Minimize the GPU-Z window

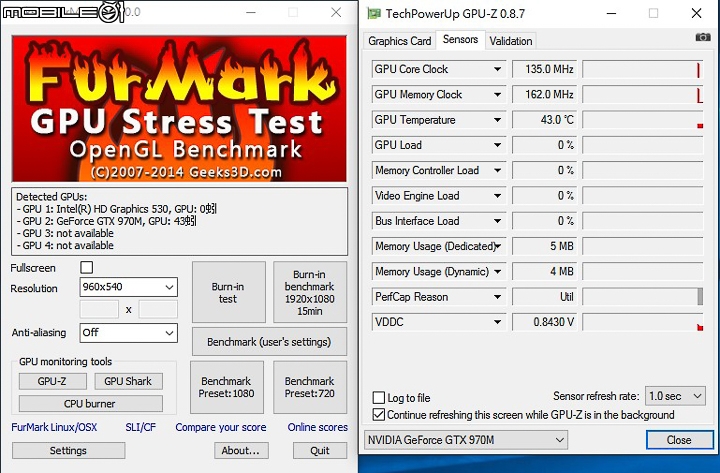click(x=611, y=13)
